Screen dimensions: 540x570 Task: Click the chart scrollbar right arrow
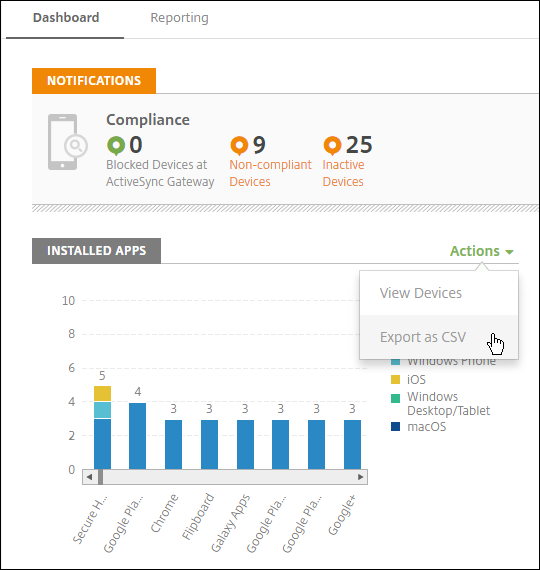pyautogui.click(x=360, y=477)
